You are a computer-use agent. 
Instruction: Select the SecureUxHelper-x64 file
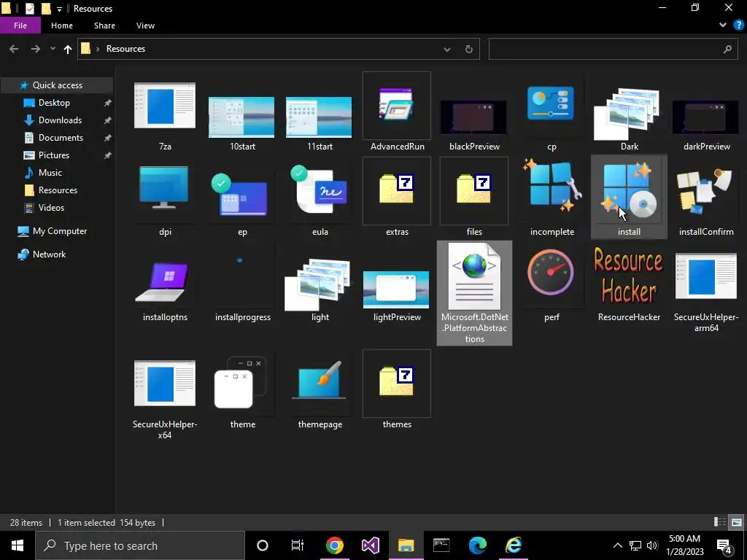165,384
